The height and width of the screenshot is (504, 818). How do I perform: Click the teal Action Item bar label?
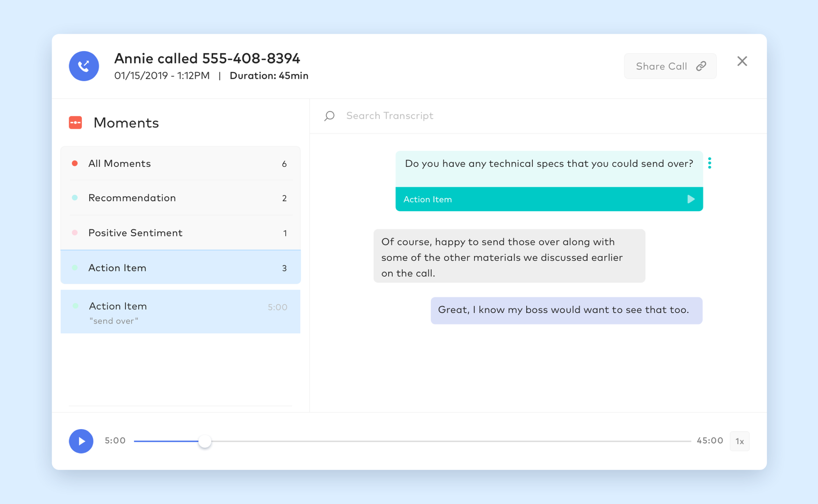pos(428,199)
